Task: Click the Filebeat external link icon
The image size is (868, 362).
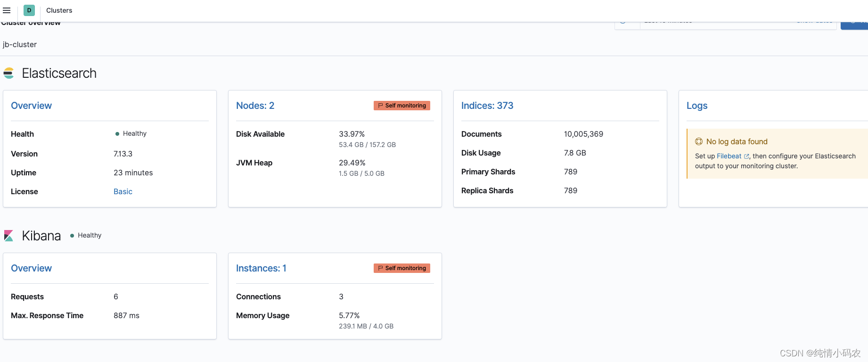Action: click(746, 156)
